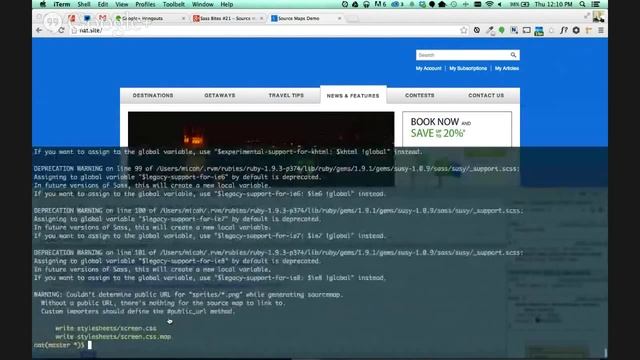Open the Chrome hamburger menu
Viewport: 640px width, 360px height.
601,30
